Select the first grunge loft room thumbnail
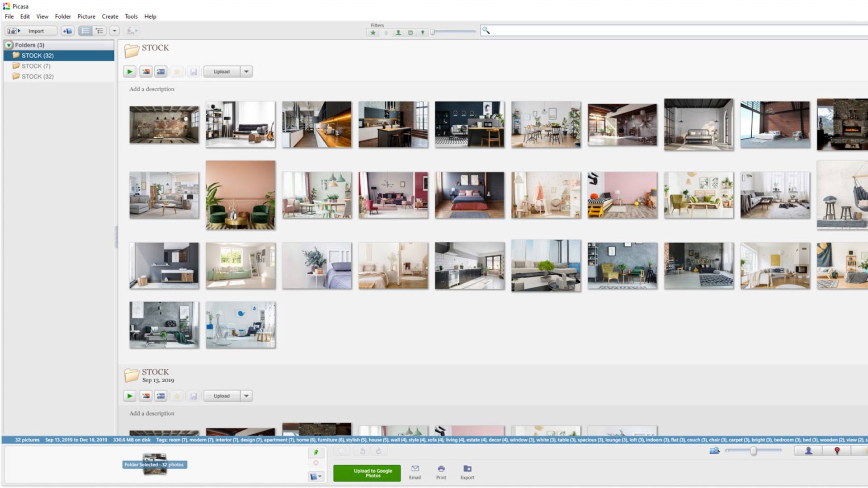Image resolution: width=868 pixels, height=488 pixels. point(164,125)
